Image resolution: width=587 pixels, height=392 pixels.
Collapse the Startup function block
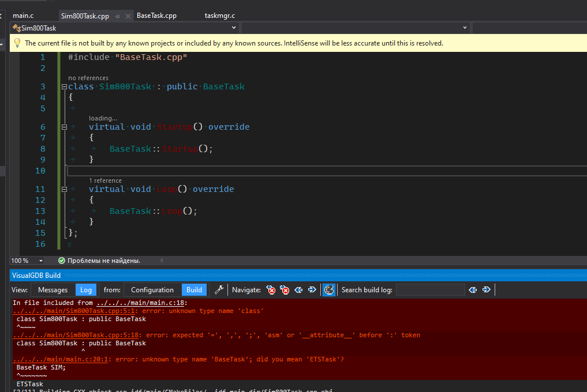click(x=64, y=127)
